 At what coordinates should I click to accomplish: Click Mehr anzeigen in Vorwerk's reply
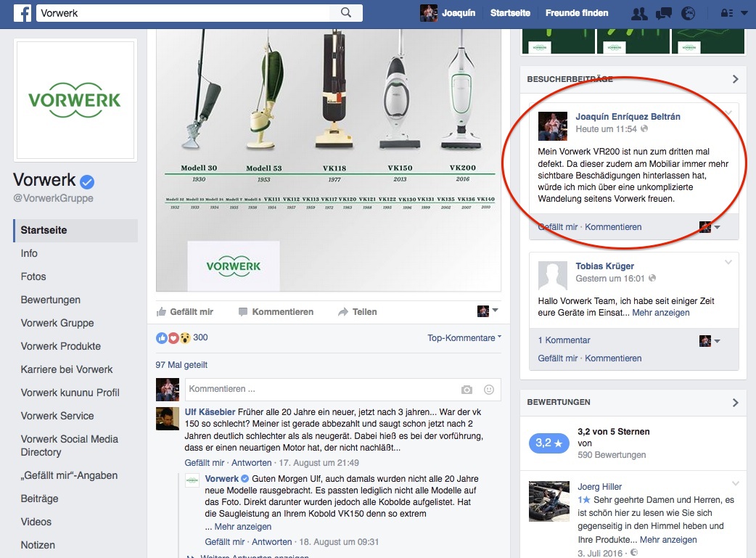(242, 527)
